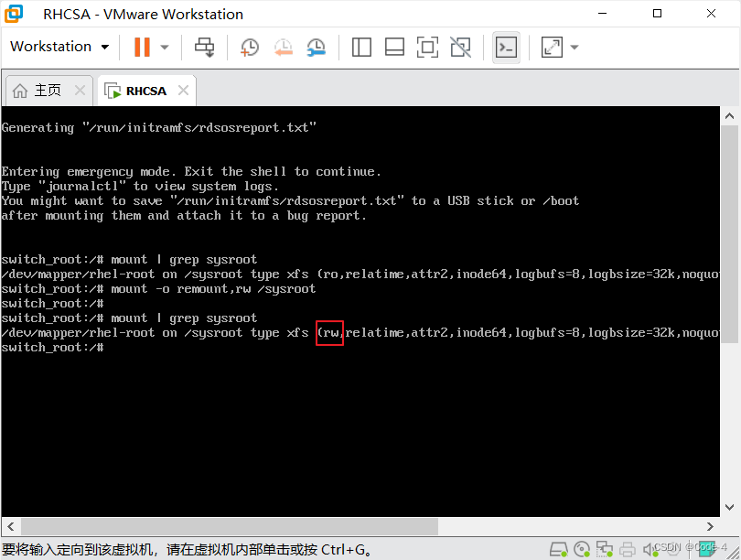Toggle the console view button

click(506, 47)
